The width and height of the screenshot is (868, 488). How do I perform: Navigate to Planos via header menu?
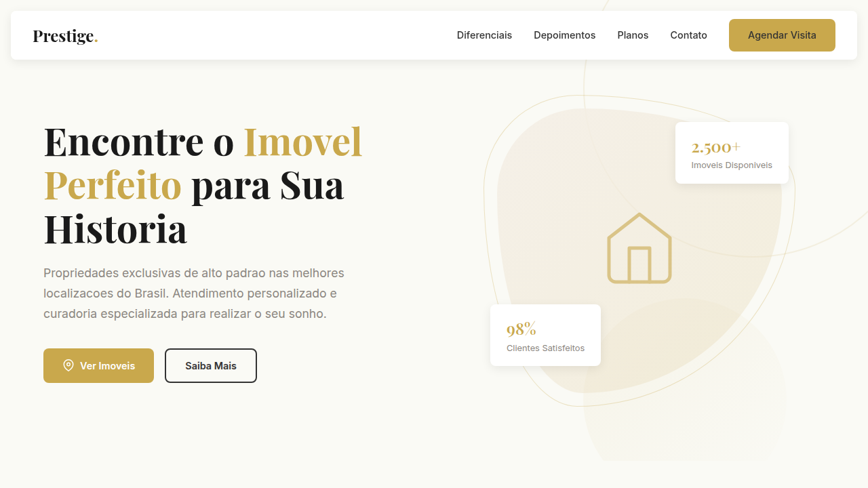(632, 35)
